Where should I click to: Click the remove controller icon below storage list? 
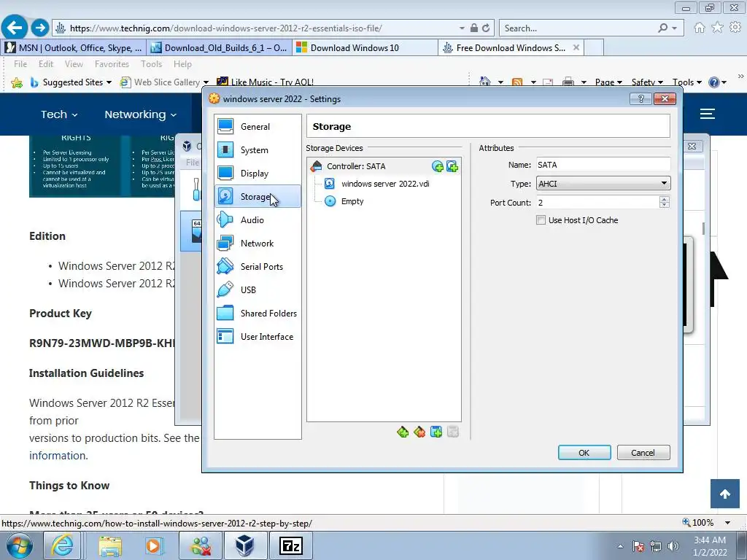[419, 432]
